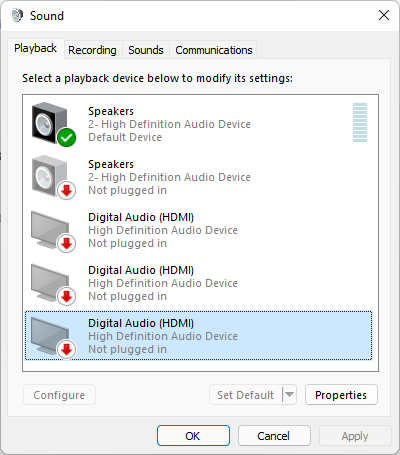Select the 'Speakers Not plugged in' list entry
Image resolution: width=400 pixels, height=455 pixels.
point(199,177)
